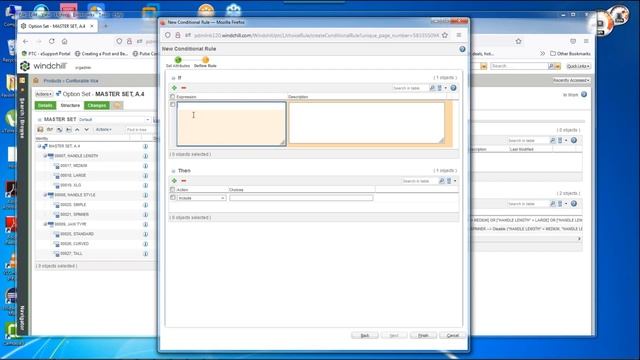Remove a row from the Then table
640x360 pixels.
click(184, 180)
